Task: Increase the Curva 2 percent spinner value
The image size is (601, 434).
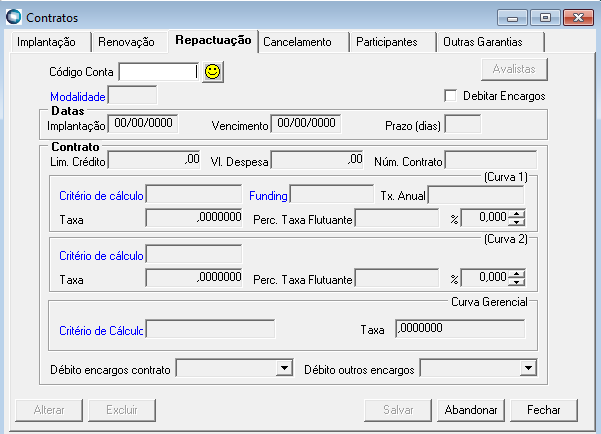Action: [x=517, y=273]
